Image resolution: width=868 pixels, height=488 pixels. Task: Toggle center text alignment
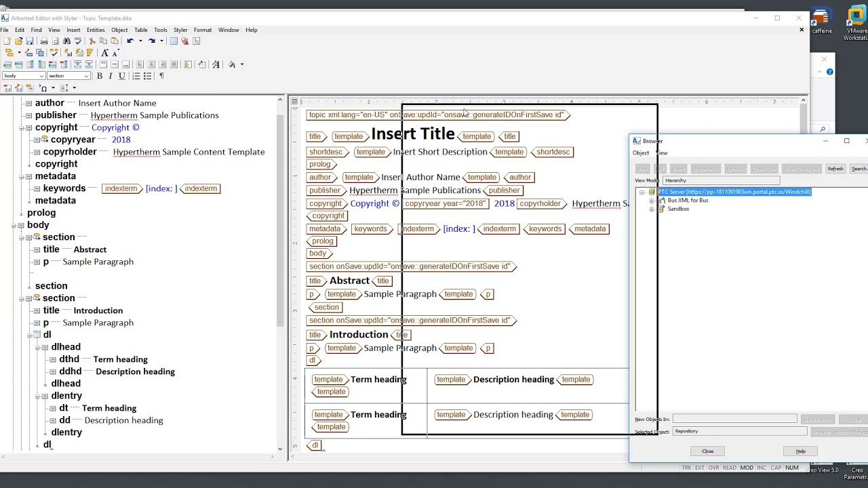(x=151, y=64)
